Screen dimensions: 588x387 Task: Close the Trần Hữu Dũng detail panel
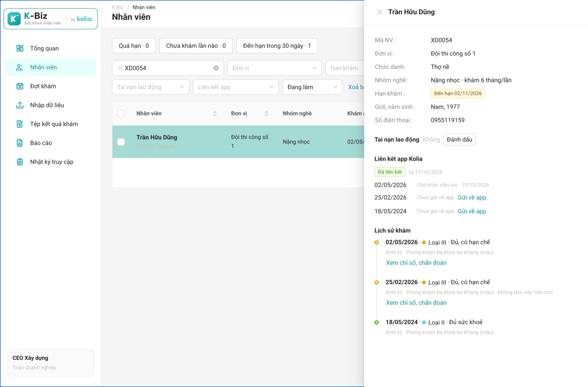pos(380,12)
